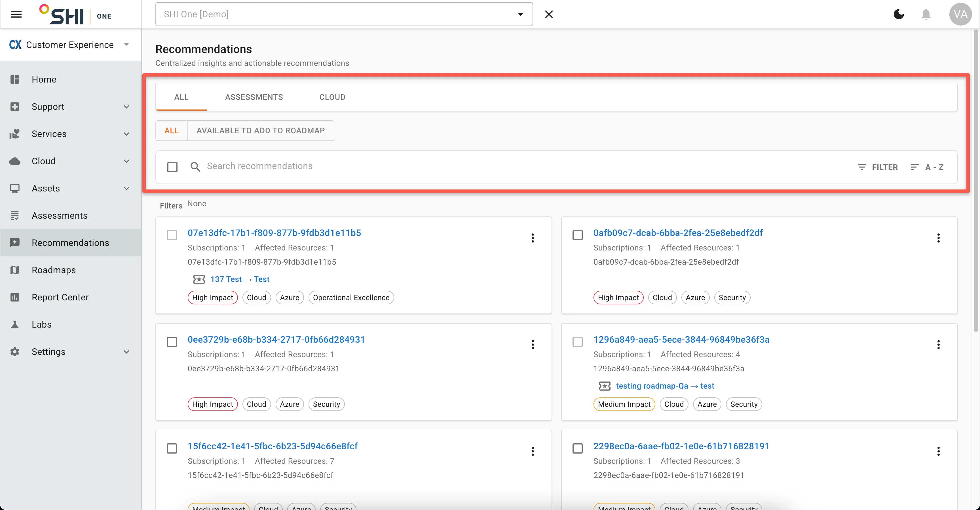This screenshot has width=980, height=510.
Task: Clear the SHI One [Demo] selection with X
Action: [549, 14]
